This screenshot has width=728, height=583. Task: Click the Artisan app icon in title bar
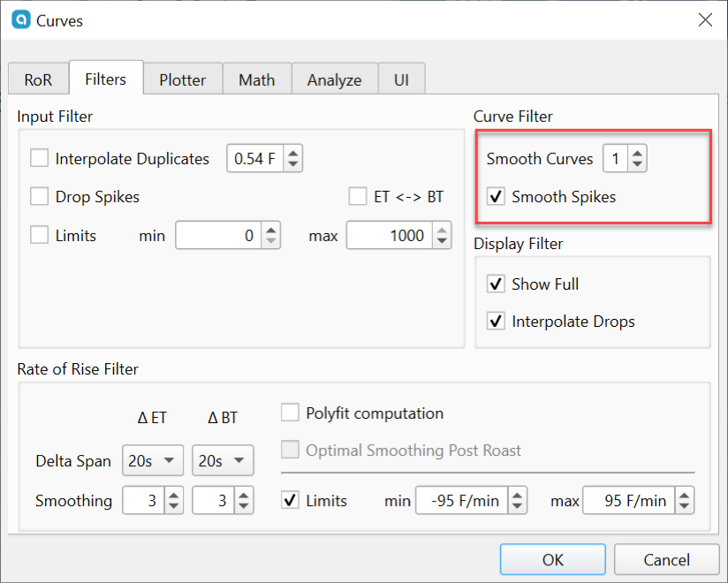pos(19,19)
